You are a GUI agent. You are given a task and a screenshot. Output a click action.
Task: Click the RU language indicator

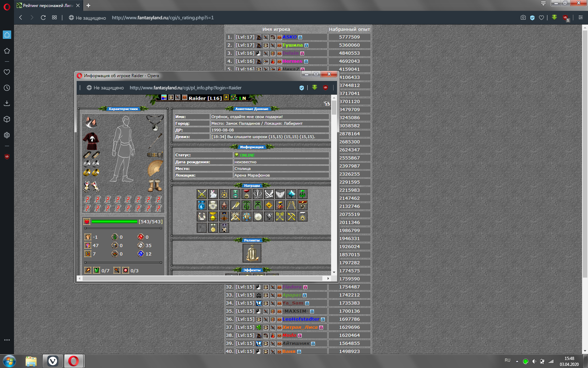pos(507,360)
